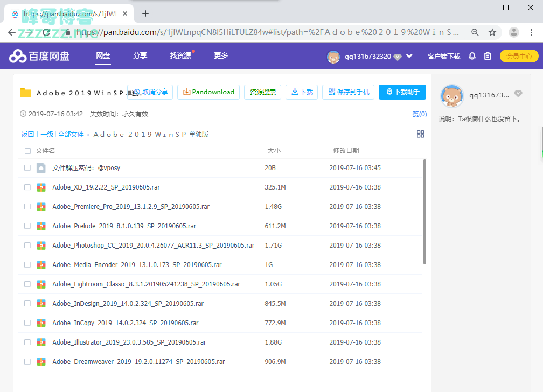The width and height of the screenshot is (543, 392).
Task: Click the archive icon of Adobe_Lightroom_Classic rar
Action: [x=41, y=284]
